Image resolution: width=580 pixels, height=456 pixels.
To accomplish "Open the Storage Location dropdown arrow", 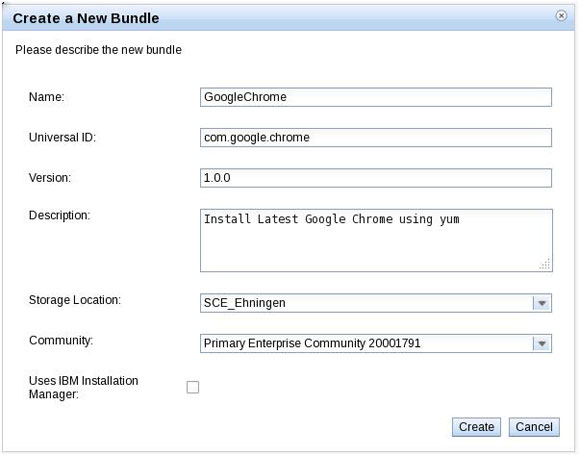I will coord(542,303).
